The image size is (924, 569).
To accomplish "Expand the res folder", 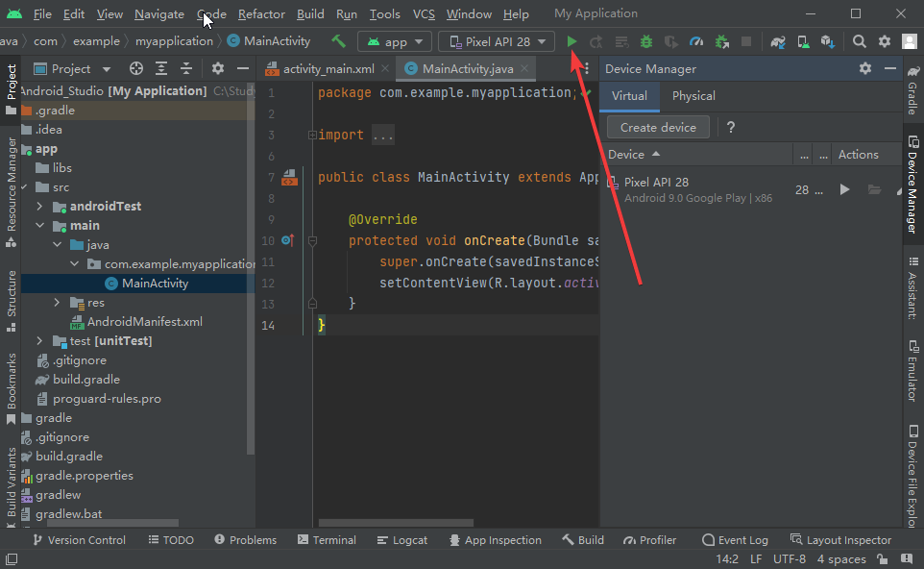I will pos(58,303).
